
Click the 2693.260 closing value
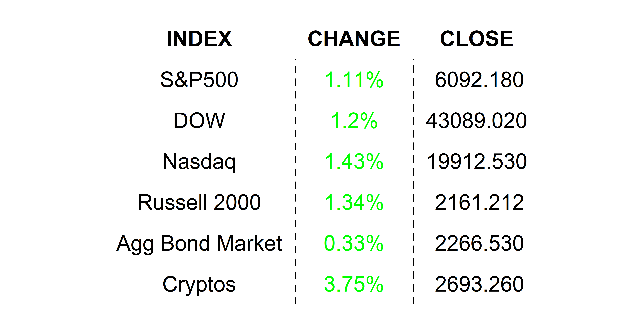(479, 284)
